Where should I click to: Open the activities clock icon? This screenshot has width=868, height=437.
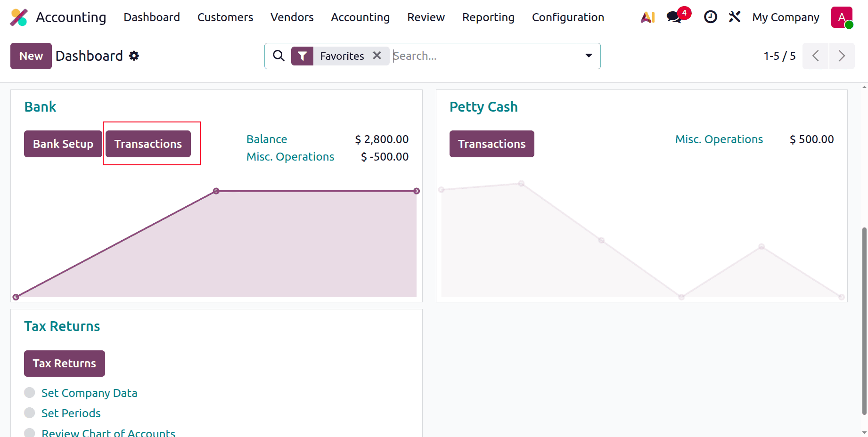[710, 17]
